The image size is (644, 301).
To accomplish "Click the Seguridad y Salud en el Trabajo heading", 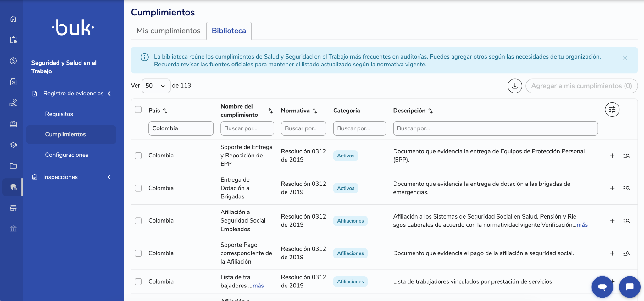I will 64,67.
